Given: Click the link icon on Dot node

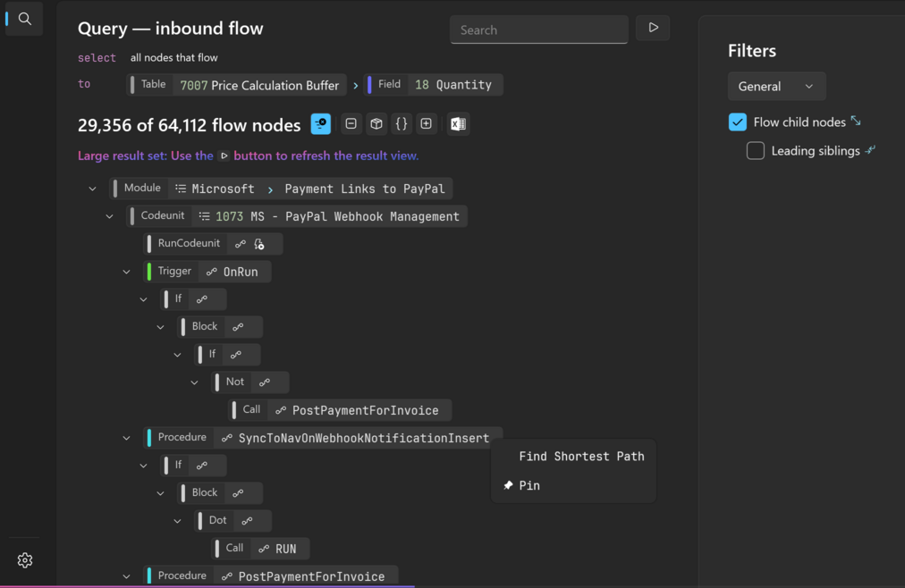Looking at the screenshot, I should pyautogui.click(x=247, y=521).
